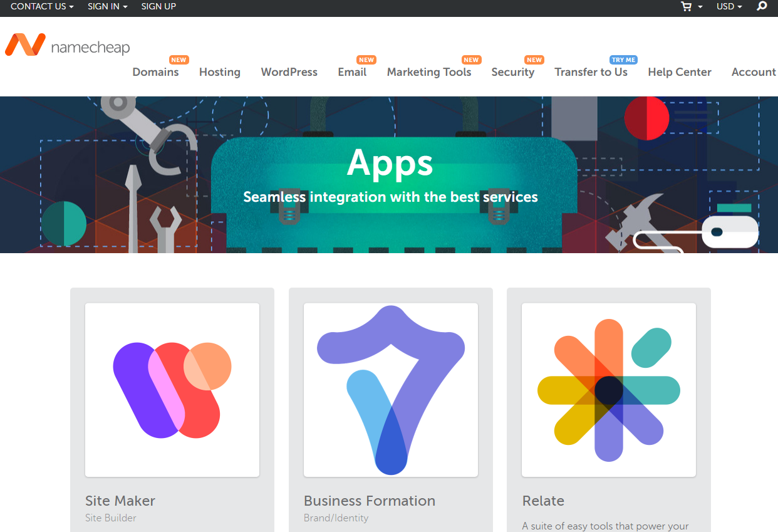This screenshot has height=532, width=778.
Task: Open the Business Formation app logo
Action: tap(391, 390)
